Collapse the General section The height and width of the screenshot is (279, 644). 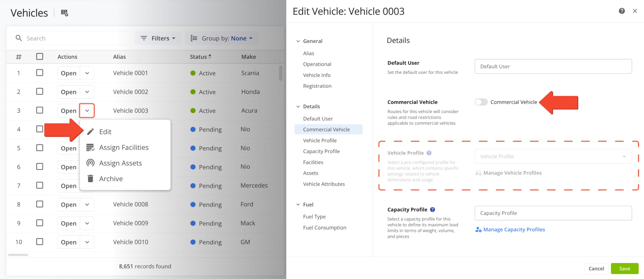tap(298, 41)
